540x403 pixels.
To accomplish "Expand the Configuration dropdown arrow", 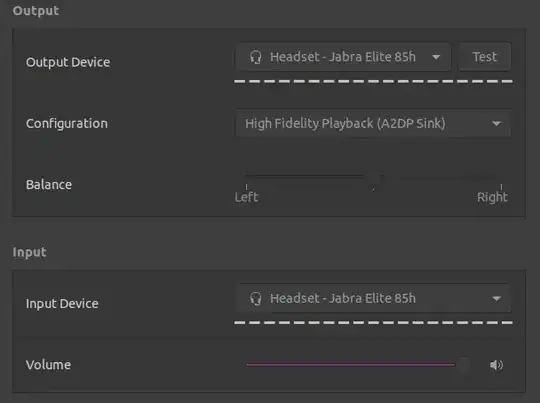I will [x=496, y=123].
